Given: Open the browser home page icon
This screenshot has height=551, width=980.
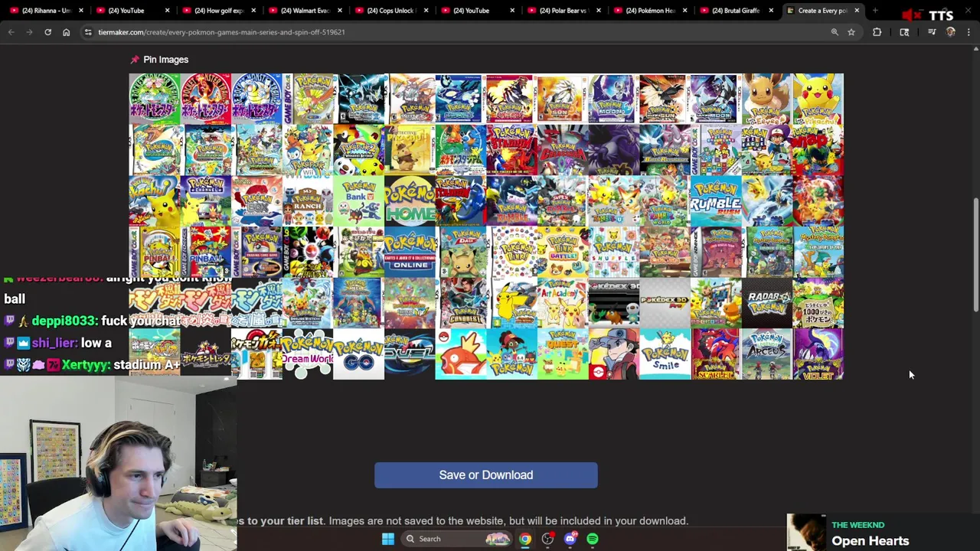Looking at the screenshot, I should [66, 32].
